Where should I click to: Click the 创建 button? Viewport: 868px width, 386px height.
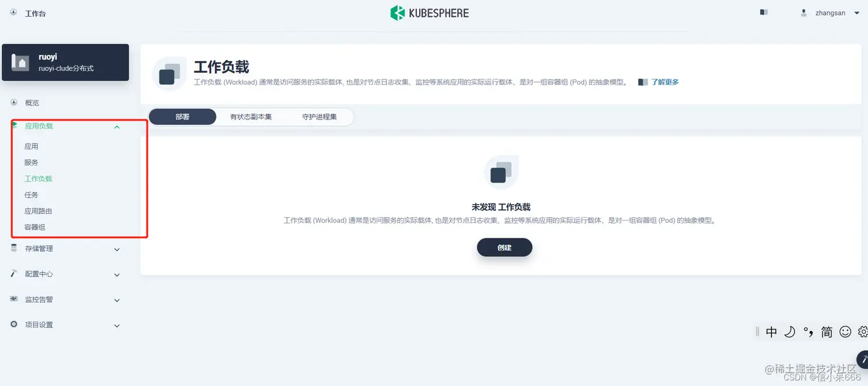(503, 248)
